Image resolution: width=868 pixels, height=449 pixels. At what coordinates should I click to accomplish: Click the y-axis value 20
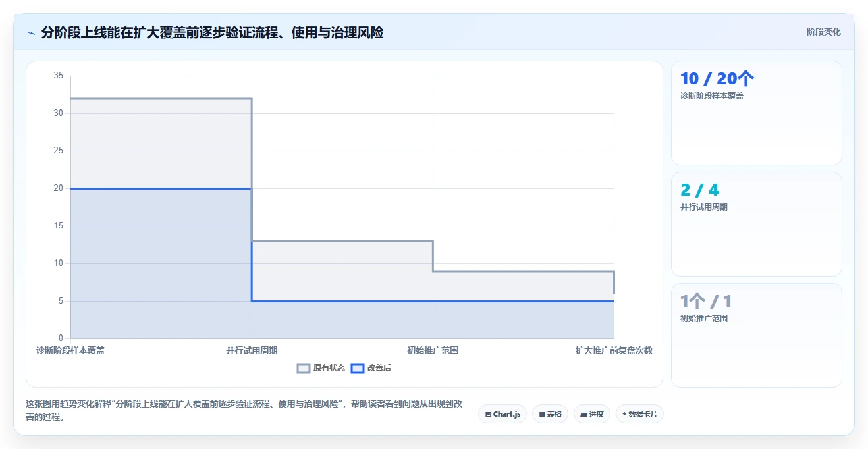58,188
